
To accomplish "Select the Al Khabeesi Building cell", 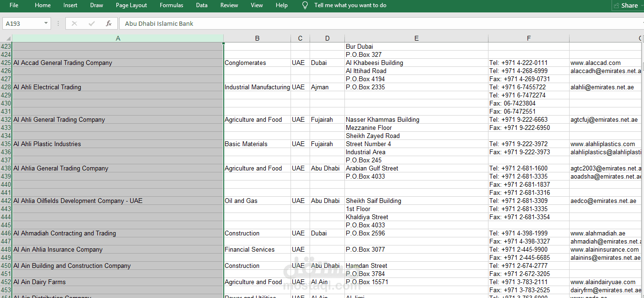I will pos(416,63).
